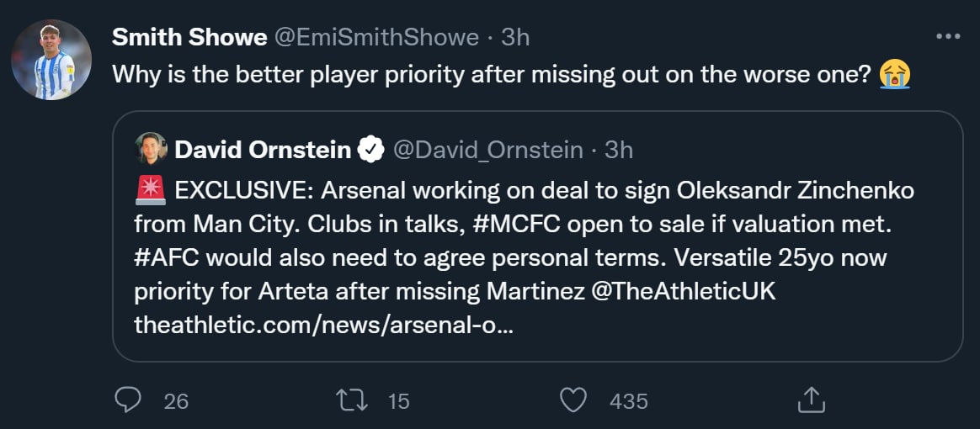Open the three-dot more options menu
This screenshot has width=980, height=429.
(948, 36)
